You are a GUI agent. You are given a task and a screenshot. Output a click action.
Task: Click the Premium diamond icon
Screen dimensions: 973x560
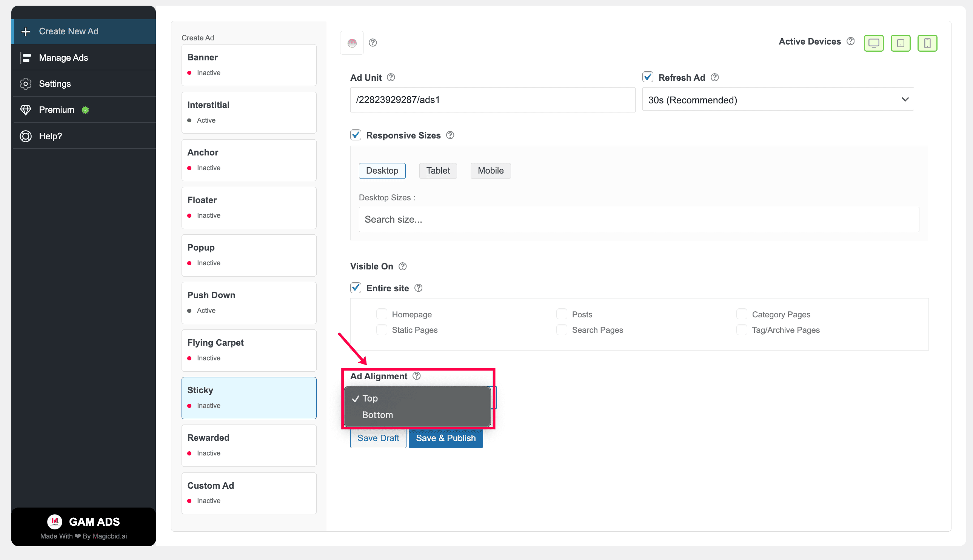26,109
